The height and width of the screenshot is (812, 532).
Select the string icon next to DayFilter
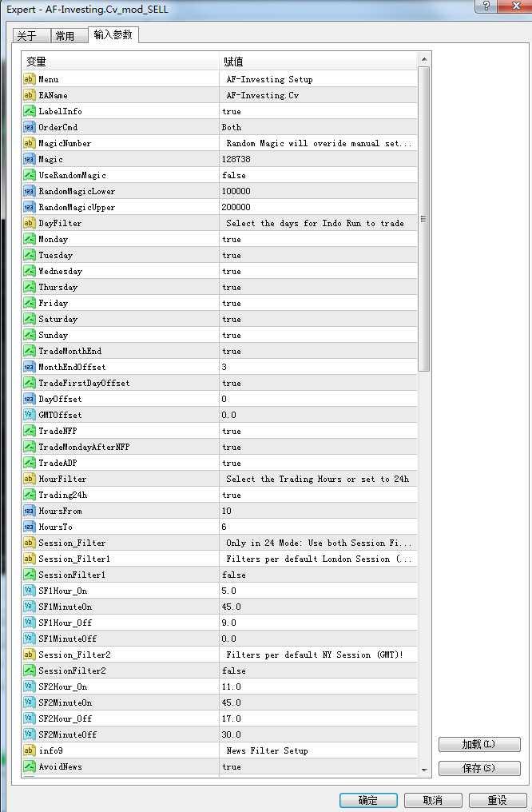[x=29, y=223]
